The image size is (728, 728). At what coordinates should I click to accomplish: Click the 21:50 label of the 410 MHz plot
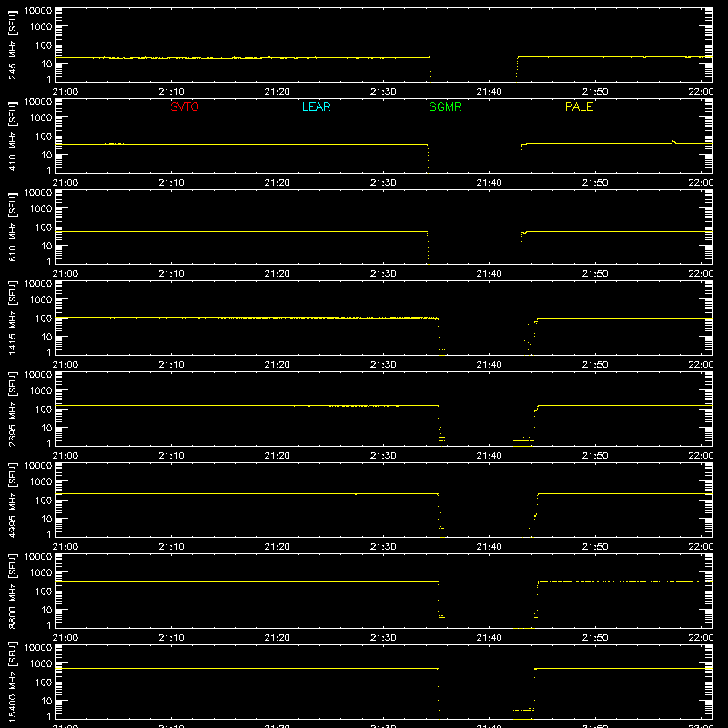(x=595, y=183)
